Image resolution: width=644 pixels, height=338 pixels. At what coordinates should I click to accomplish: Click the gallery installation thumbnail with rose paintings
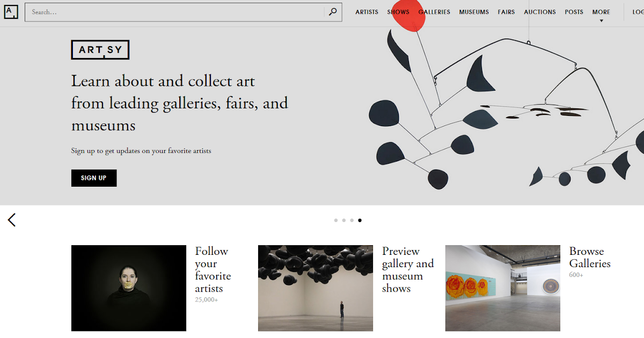(x=502, y=288)
